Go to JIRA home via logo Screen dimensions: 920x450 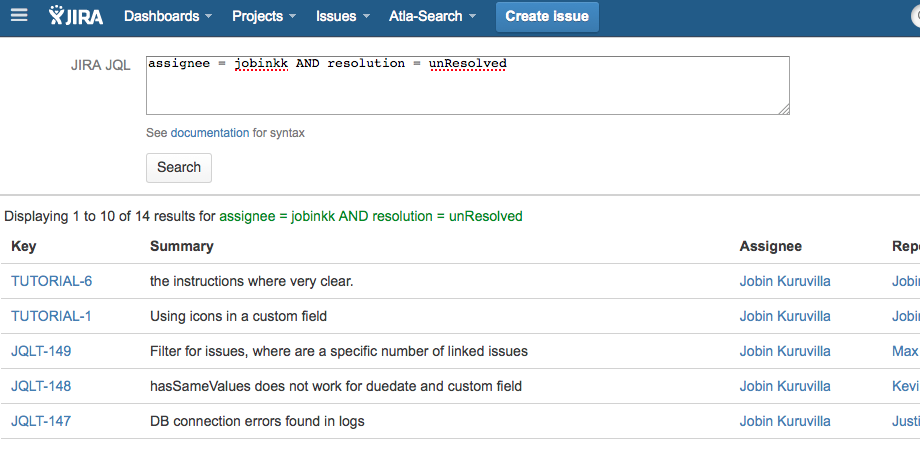tap(76, 16)
